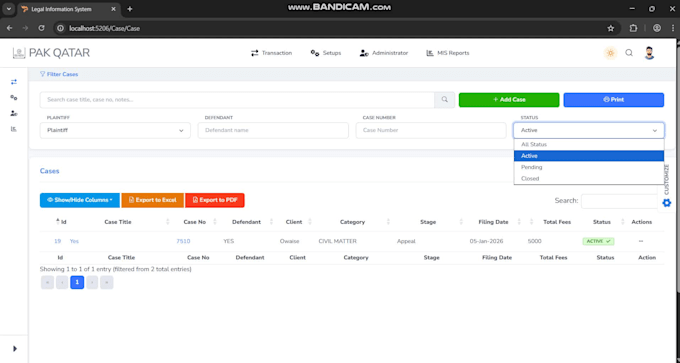This screenshot has width=680, height=363.
Task: Open the Transaction menu
Action: (x=271, y=53)
